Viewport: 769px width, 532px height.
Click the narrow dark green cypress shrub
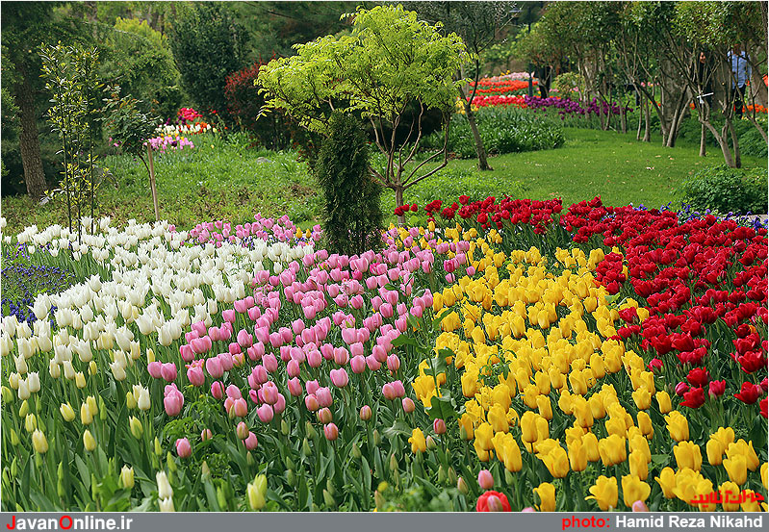pos(347,183)
